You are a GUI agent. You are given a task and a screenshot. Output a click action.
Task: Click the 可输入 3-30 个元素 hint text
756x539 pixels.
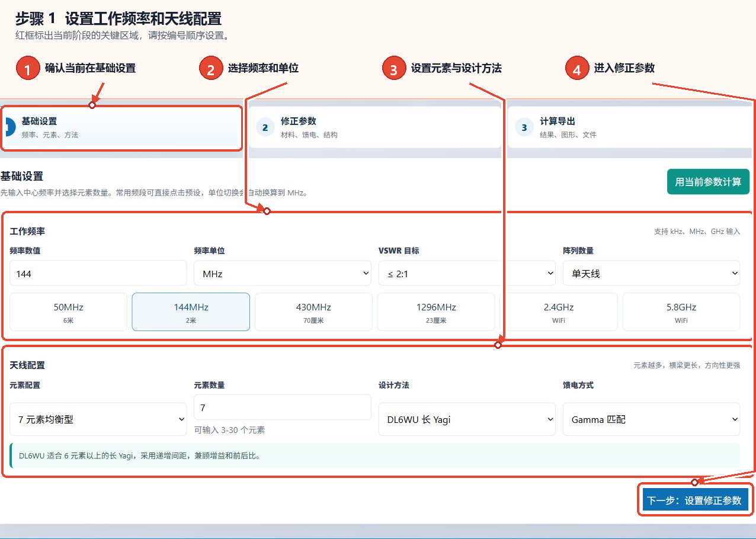pos(229,430)
